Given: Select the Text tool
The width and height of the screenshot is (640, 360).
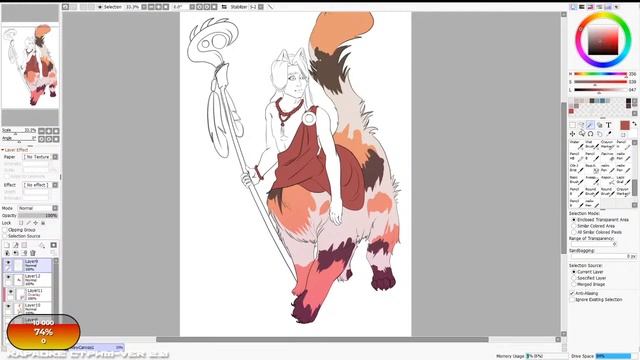Looking at the screenshot, I should click(x=609, y=125).
